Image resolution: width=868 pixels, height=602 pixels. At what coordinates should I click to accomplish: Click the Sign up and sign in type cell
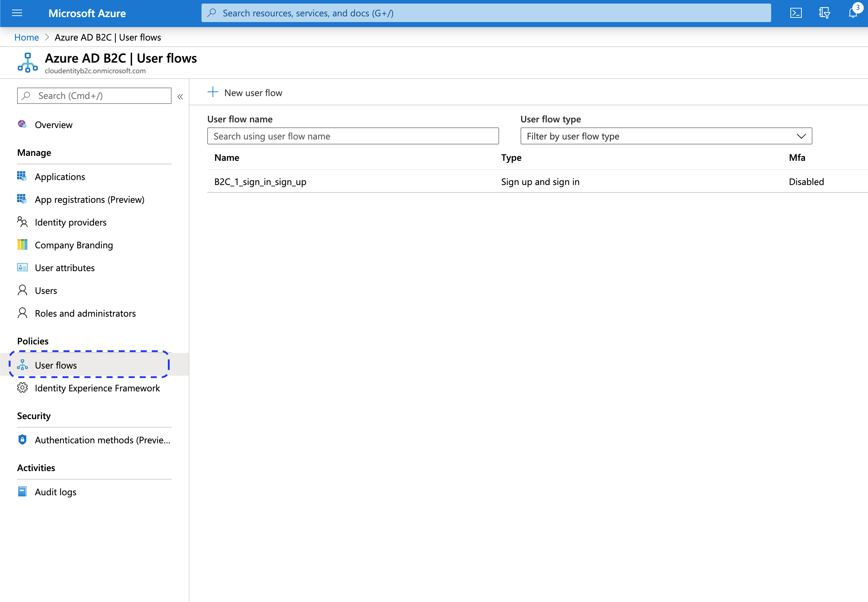coord(540,182)
